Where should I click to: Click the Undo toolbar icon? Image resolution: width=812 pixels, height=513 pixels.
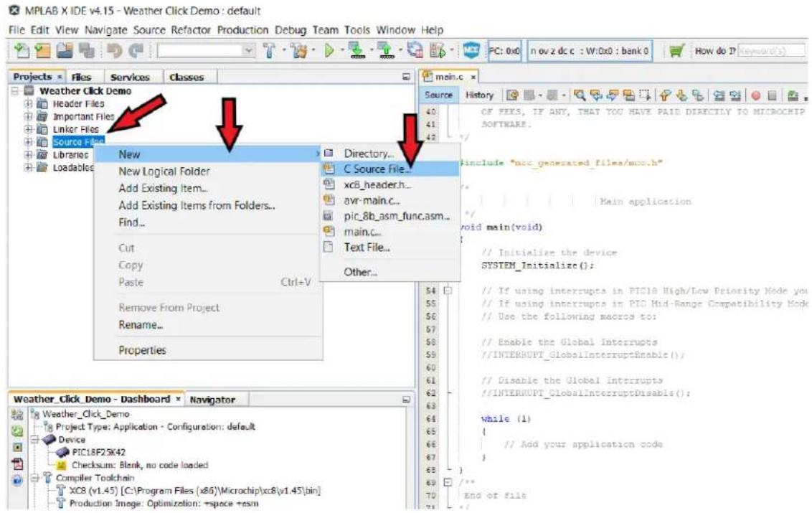[x=115, y=51]
